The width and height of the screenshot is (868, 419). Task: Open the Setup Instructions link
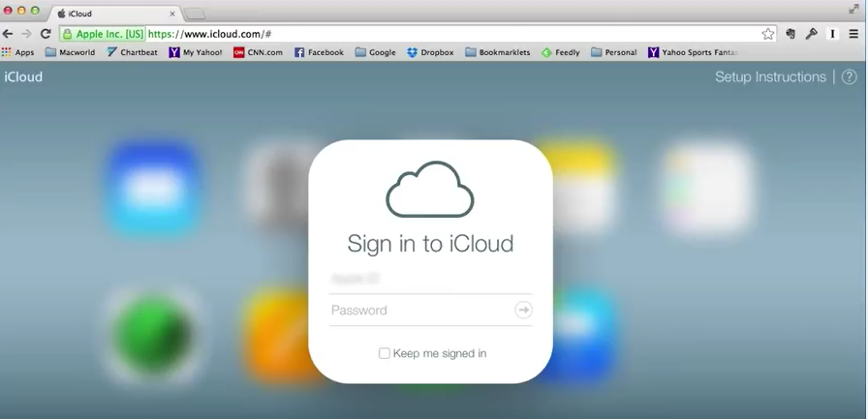pos(770,76)
